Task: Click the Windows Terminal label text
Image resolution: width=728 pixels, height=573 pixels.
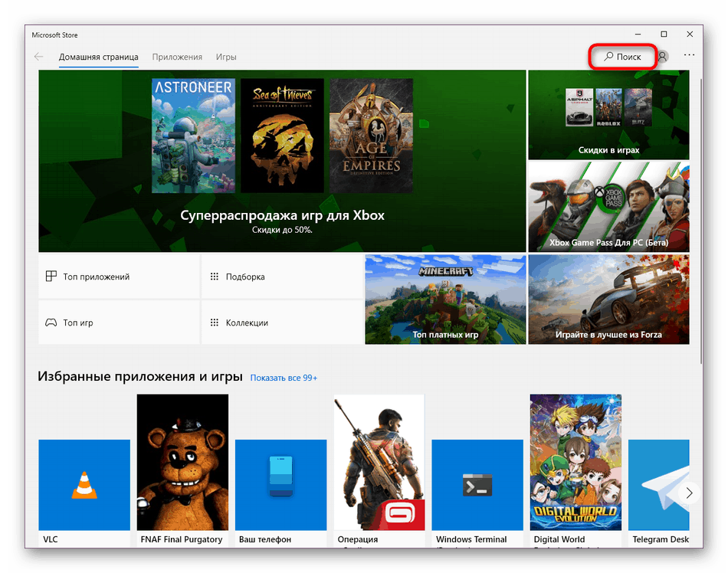Action: point(471,539)
